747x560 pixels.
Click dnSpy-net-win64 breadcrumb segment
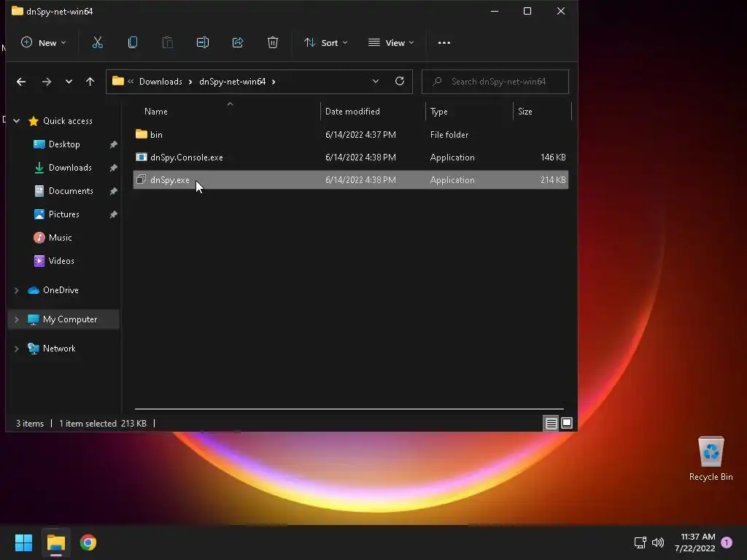point(233,82)
